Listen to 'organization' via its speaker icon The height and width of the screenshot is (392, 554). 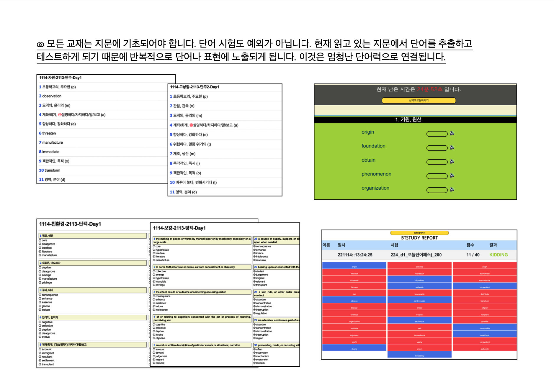pos(452,190)
